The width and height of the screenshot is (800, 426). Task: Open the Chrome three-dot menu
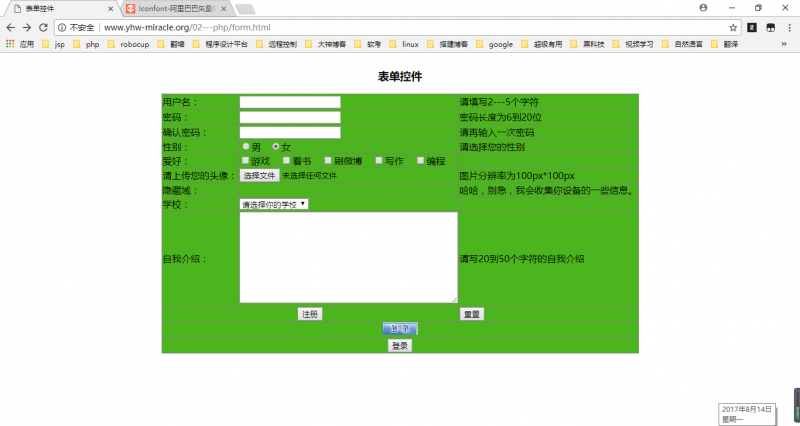coord(789,27)
